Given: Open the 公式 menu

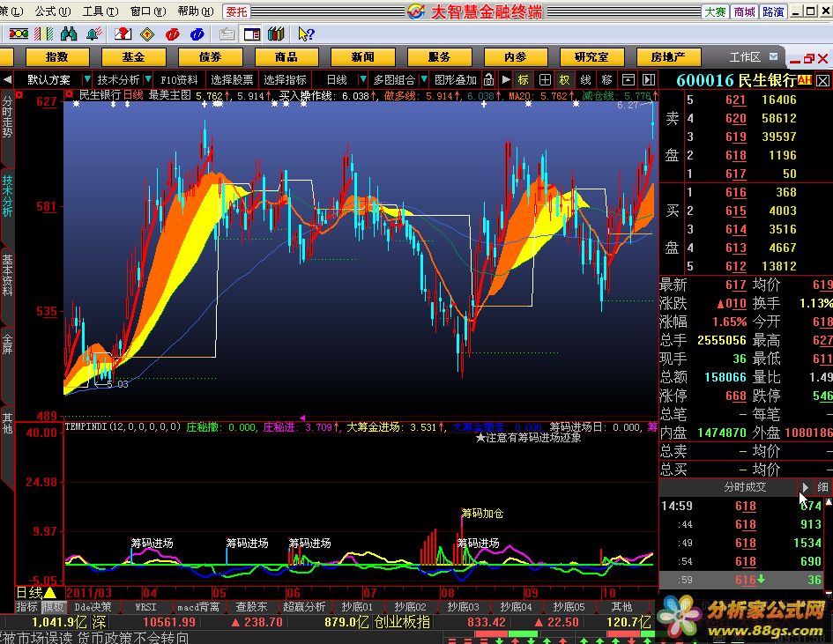Looking at the screenshot, I should (52, 11).
